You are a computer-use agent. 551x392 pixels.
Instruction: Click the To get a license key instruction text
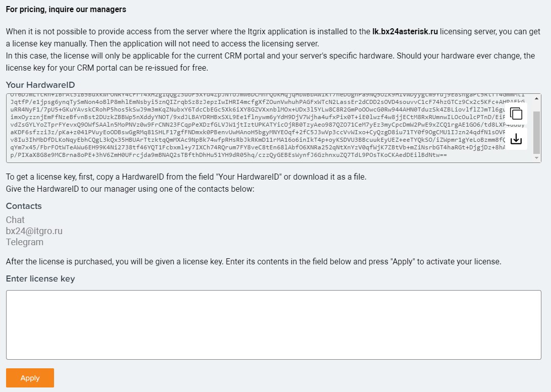(x=186, y=177)
